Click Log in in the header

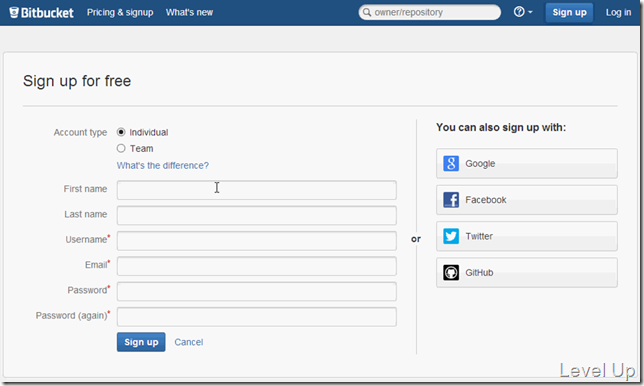(x=618, y=12)
